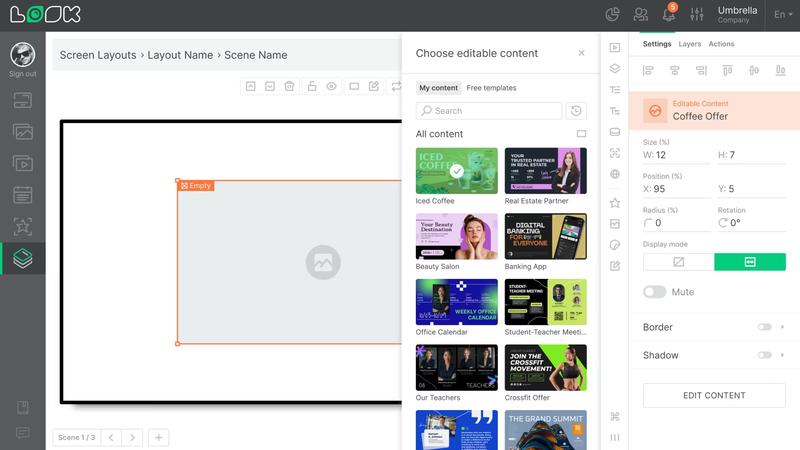Open the image gallery icon in left sidebar

click(22, 132)
